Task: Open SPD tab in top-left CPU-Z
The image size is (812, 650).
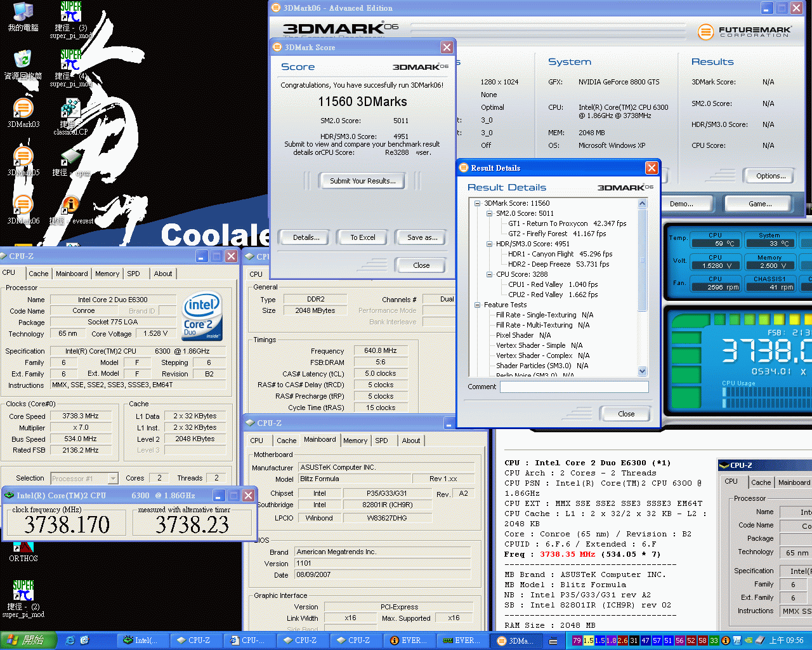Action: point(133,274)
